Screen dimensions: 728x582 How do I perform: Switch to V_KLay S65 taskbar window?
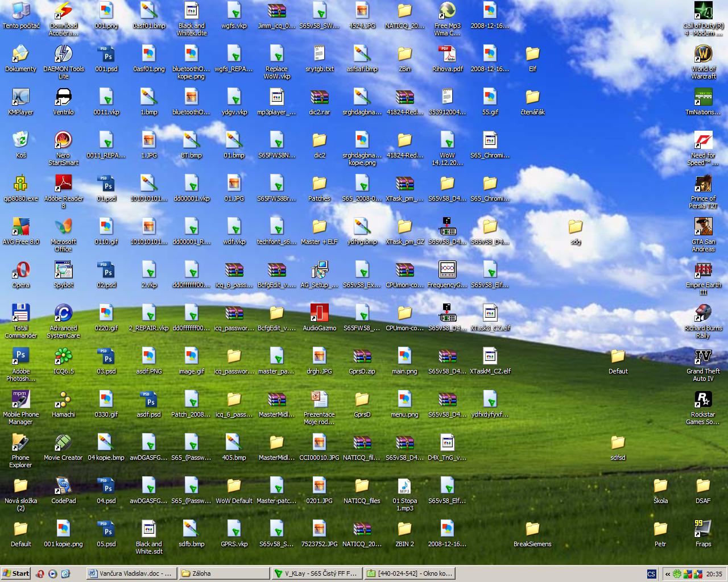pos(316,573)
